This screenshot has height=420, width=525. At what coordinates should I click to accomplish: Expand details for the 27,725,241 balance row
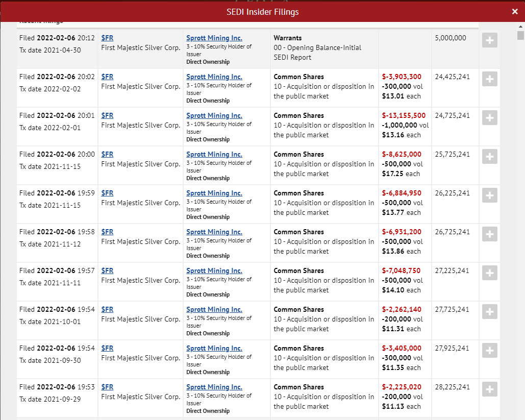[x=489, y=312]
